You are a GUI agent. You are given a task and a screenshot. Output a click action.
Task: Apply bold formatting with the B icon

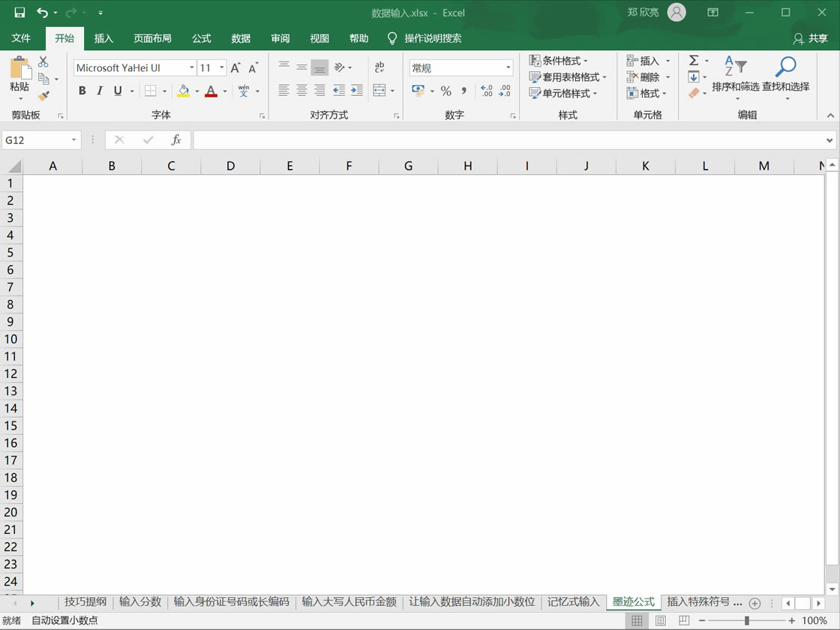pos(82,91)
